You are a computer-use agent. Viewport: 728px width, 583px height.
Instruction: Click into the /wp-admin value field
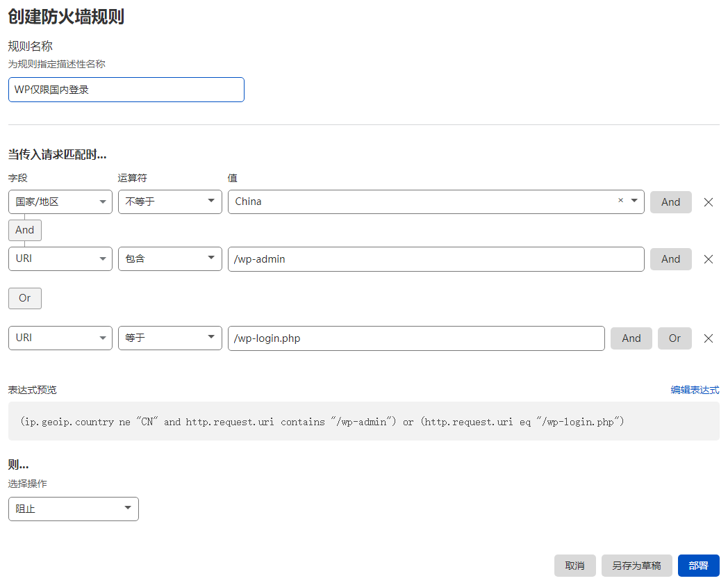[436, 259]
